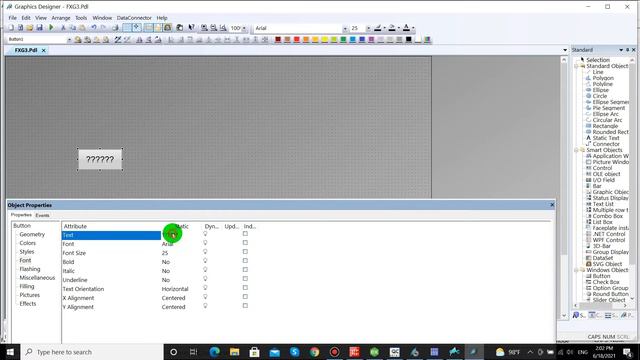Close the Object Properties panel
Image resolution: width=640 pixels, height=360 pixels.
click(x=552, y=205)
